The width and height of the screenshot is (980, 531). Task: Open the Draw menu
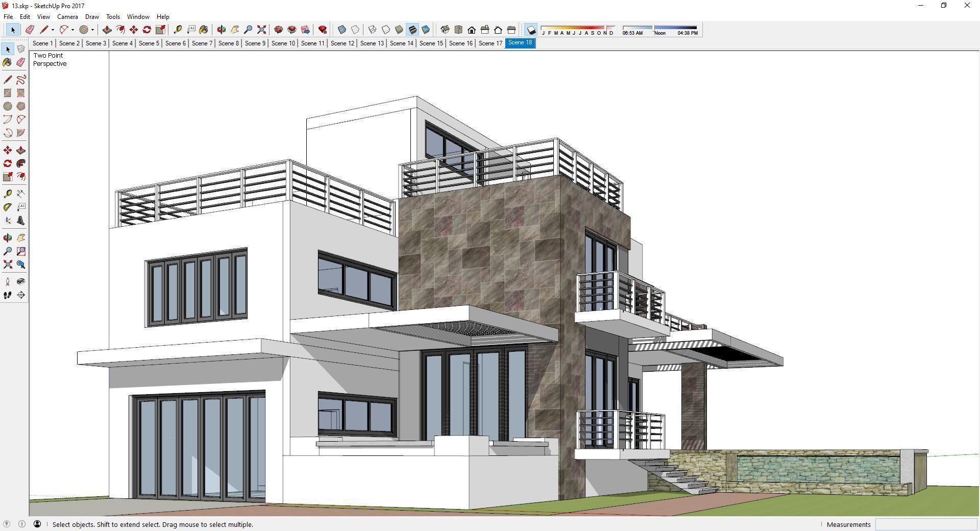coord(92,17)
